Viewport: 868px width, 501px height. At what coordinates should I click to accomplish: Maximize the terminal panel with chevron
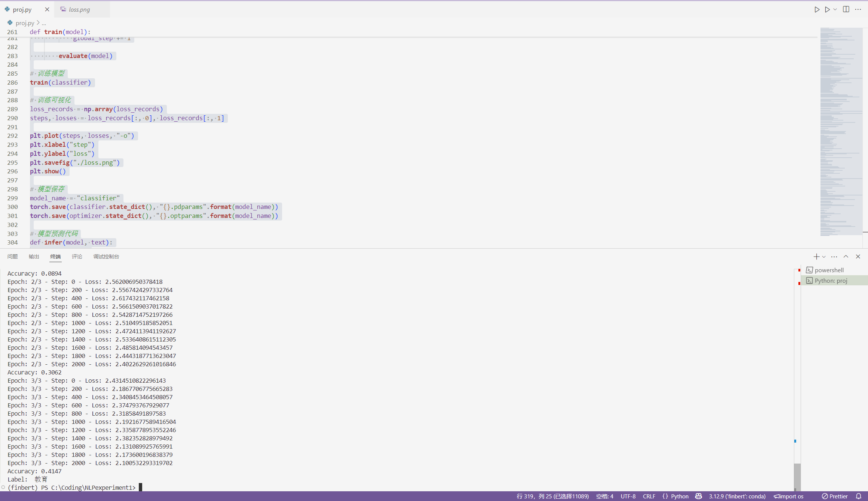[846, 256]
